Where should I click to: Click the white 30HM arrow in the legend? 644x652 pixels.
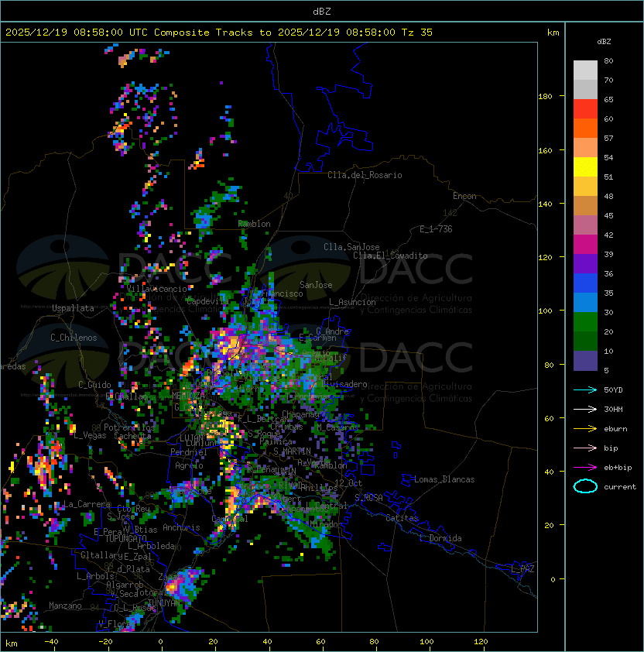point(585,409)
